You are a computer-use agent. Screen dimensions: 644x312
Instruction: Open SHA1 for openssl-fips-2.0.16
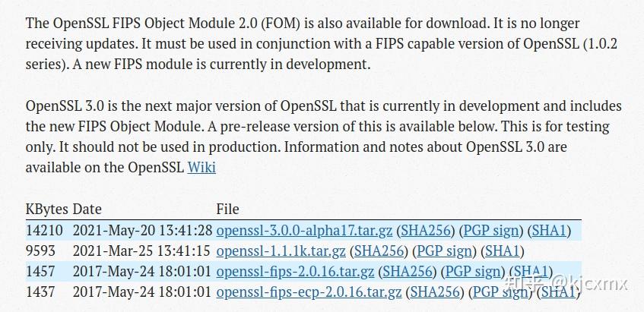pos(531,272)
